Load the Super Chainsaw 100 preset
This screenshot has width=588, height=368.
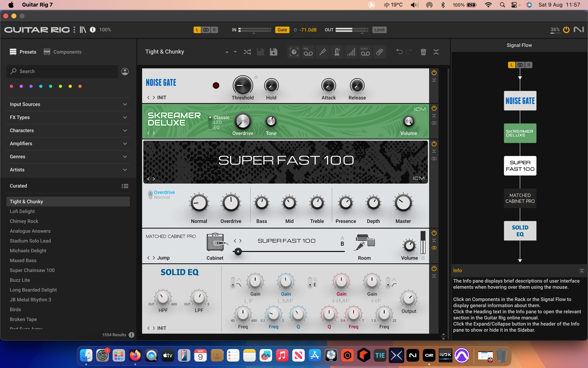pyautogui.click(x=68, y=270)
